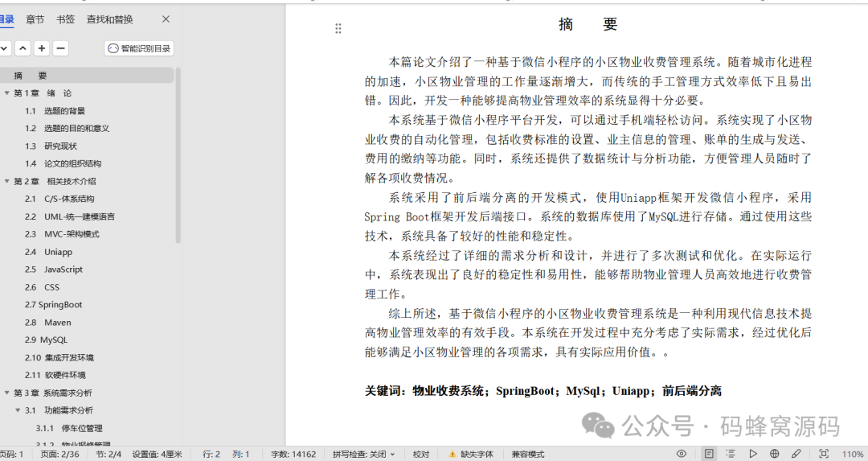Go to 2.3 MVC-架构模式
The height and width of the screenshot is (461, 868).
point(62,234)
